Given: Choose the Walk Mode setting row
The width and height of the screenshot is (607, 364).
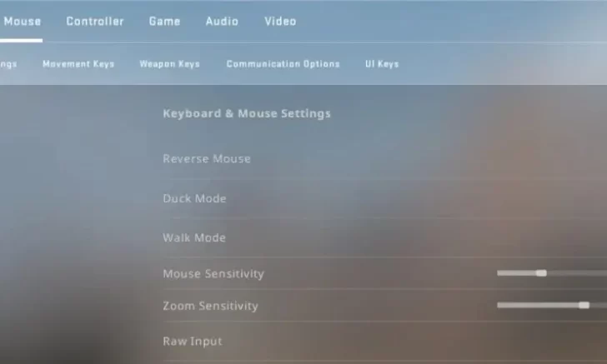Looking at the screenshot, I should point(385,237).
